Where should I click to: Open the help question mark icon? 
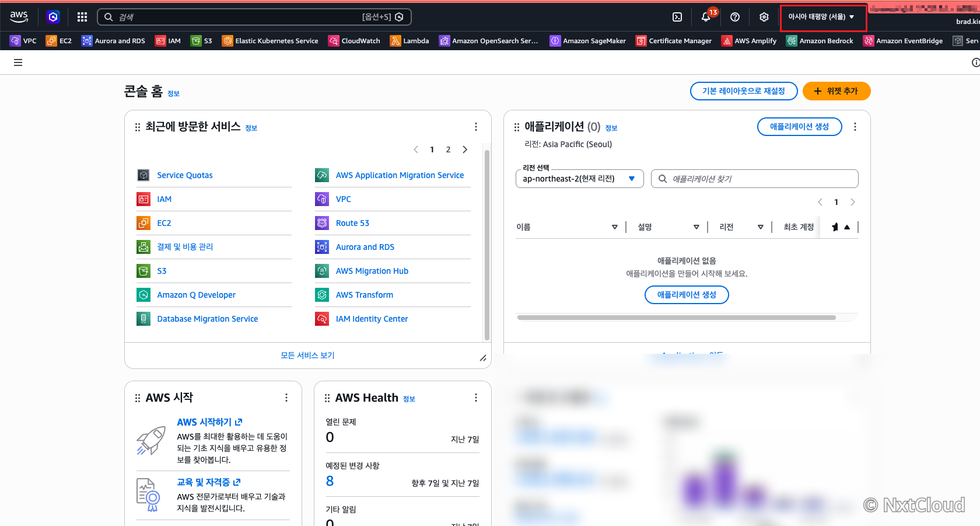[x=735, y=17]
